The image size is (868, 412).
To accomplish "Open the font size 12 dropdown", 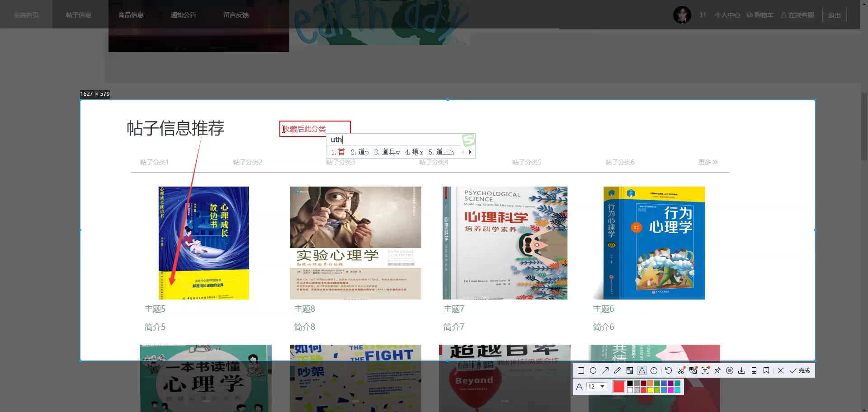I will point(596,387).
